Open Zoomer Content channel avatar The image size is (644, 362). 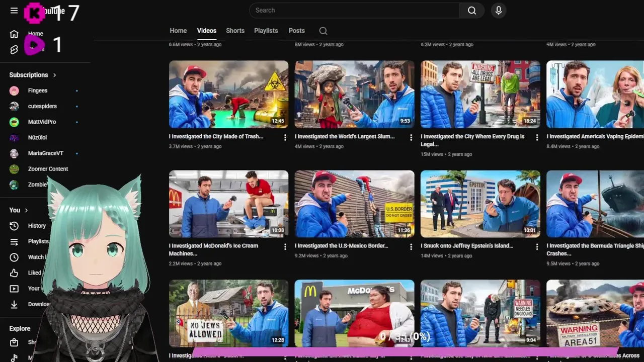tap(14, 169)
